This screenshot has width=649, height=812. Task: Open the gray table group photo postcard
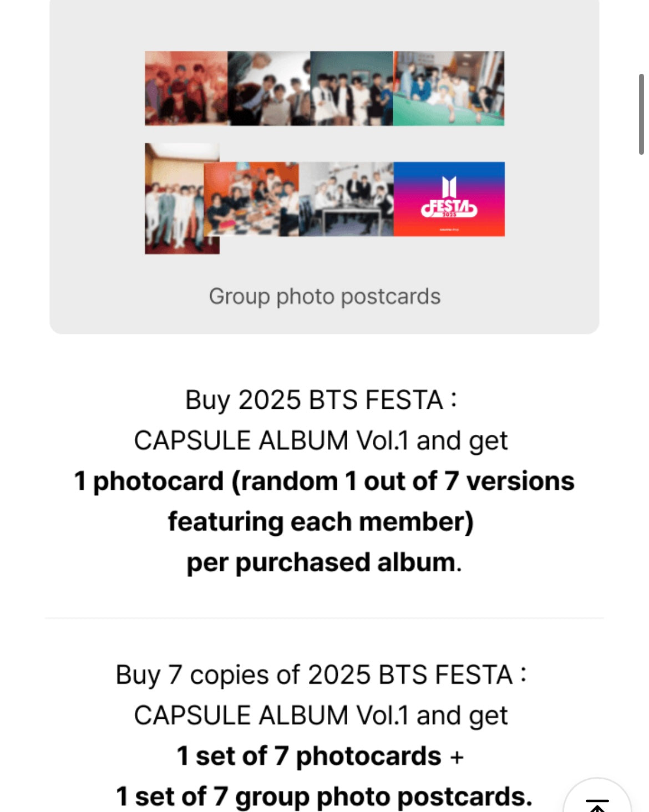tap(346, 199)
